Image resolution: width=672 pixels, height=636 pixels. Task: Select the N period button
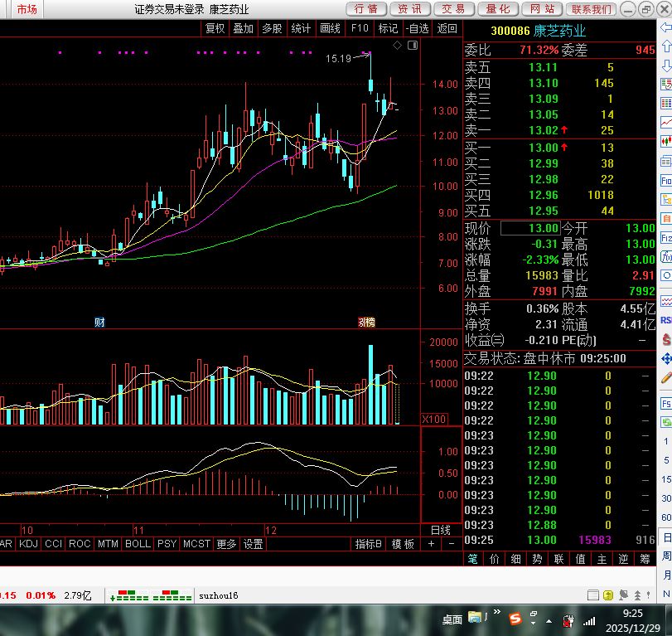click(667, 594)
